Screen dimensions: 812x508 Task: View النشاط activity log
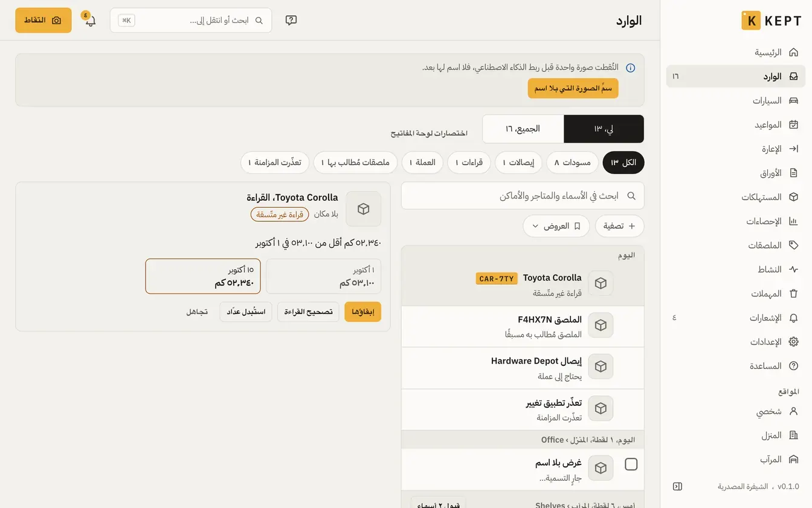pos(735,270)
